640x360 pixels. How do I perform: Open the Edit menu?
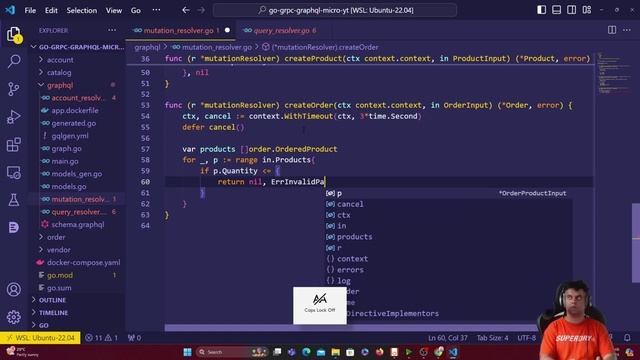click(x=51, y=11)
